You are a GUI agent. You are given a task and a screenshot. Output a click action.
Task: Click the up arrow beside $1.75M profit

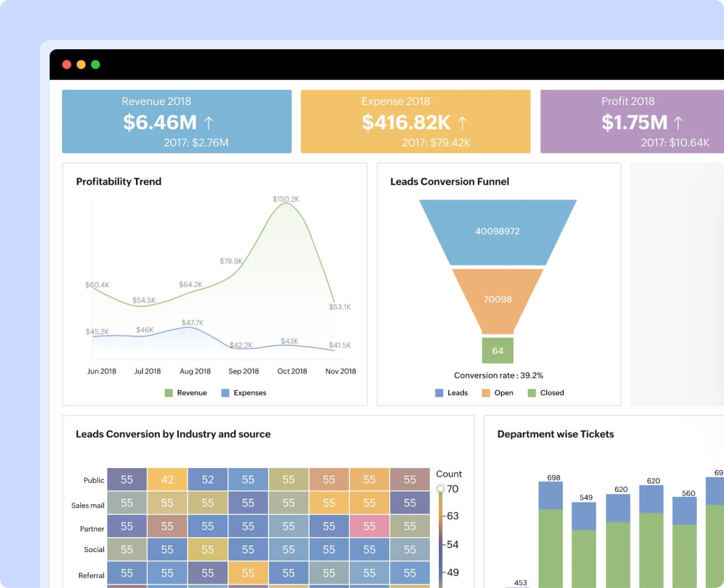pos(678,122)
